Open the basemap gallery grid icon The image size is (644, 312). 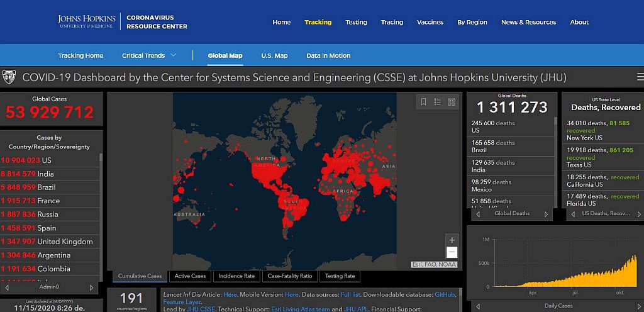pos(452,102)
